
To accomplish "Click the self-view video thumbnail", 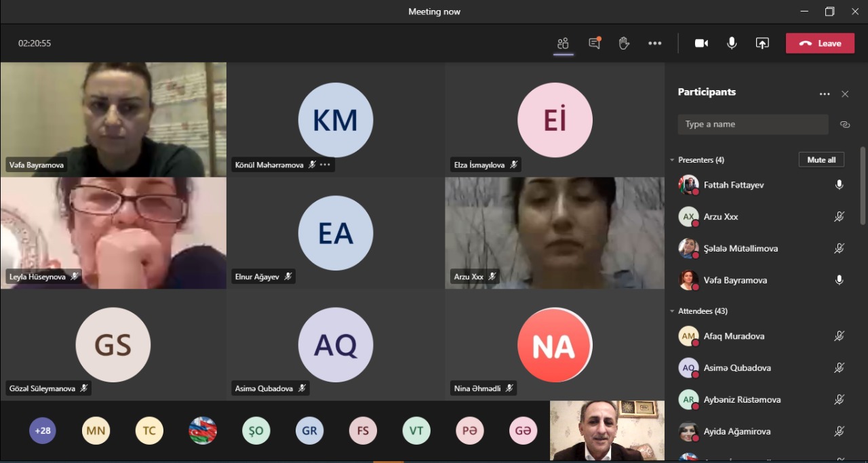I will tap(607, 430).
